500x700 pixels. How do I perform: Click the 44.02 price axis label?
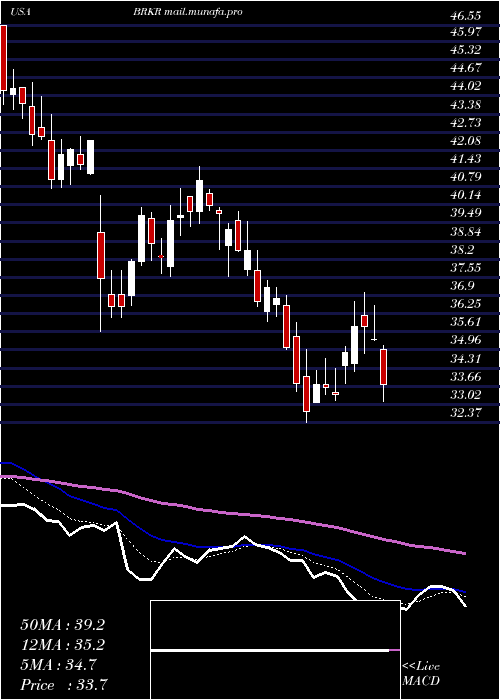tap(465, 86)
